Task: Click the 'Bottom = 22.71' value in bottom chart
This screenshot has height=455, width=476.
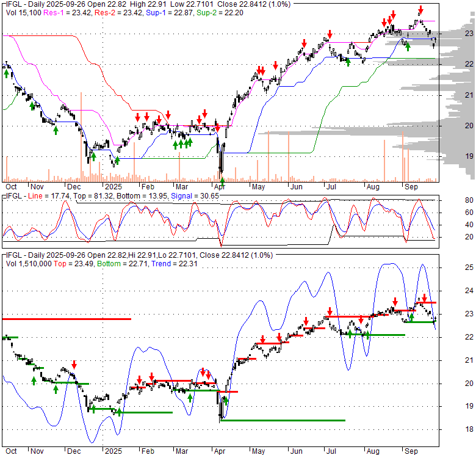Action: coord(122,264)
